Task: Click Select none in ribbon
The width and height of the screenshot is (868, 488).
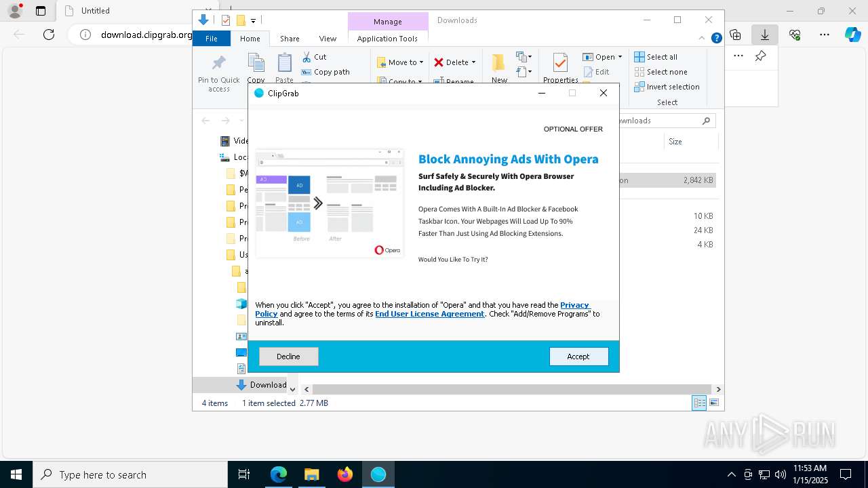Action: tap(660, 72)
